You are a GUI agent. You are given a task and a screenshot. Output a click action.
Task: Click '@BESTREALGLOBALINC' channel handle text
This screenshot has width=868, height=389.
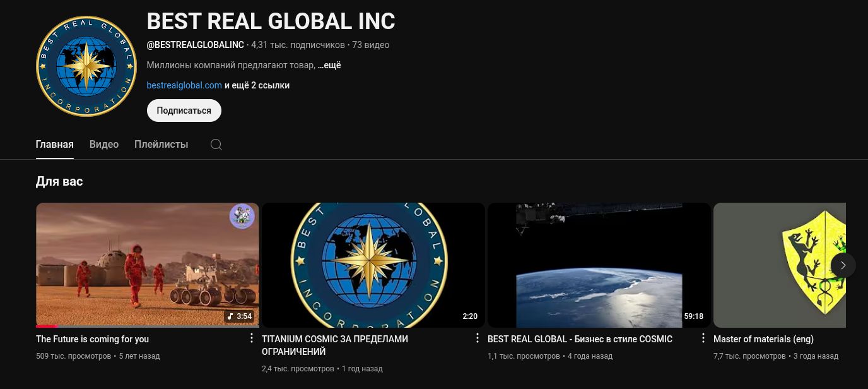point(196,45)
